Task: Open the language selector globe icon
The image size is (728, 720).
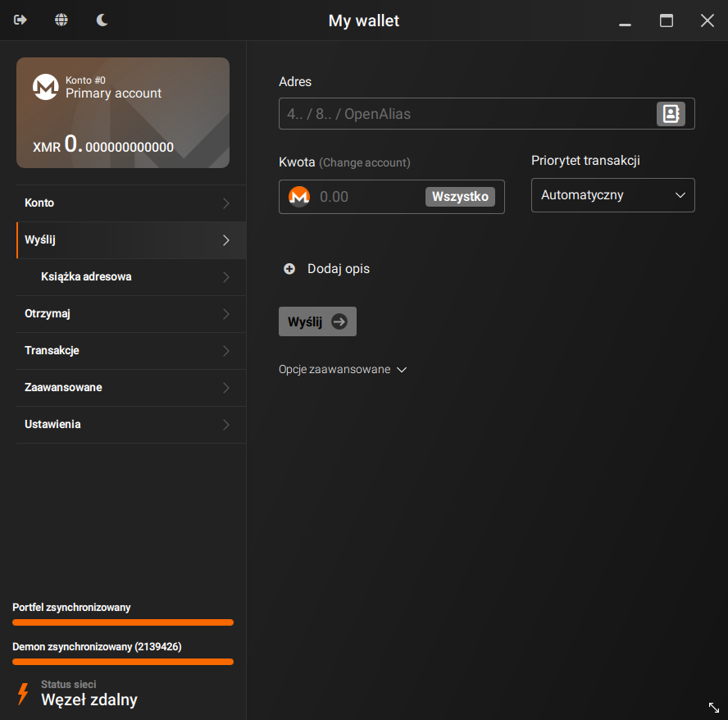Action: click(61, 20)
